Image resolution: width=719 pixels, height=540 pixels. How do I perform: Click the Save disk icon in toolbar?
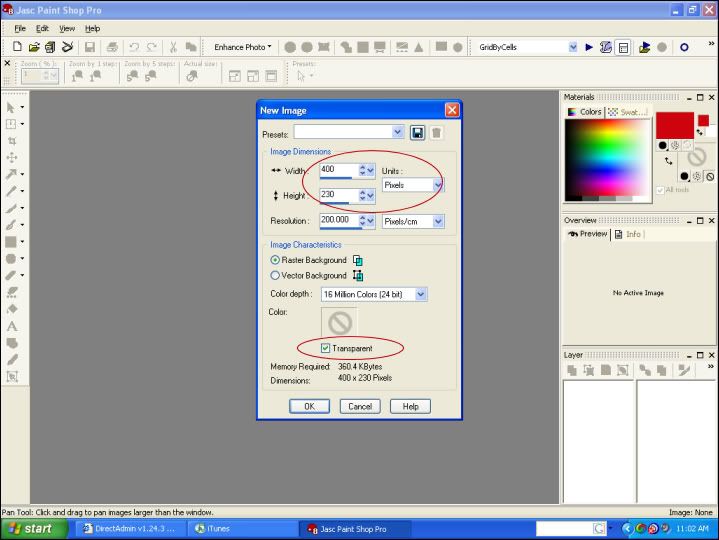(x=90, y=47)
